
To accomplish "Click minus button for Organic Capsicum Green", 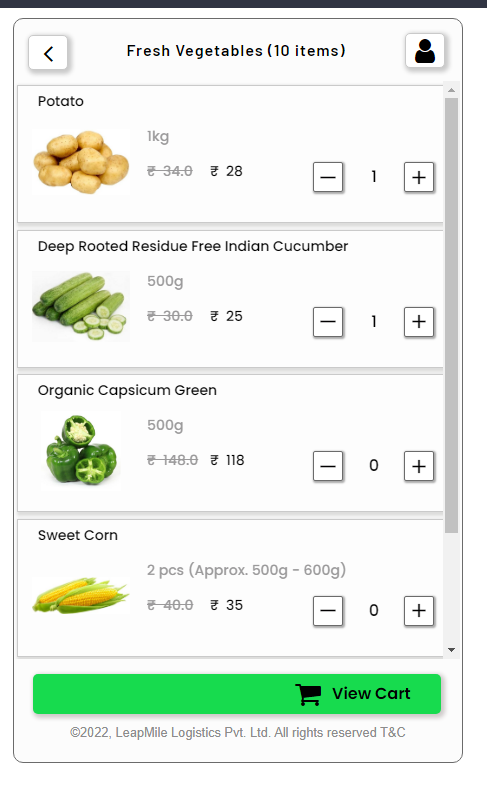I will (x=328, y=466).
